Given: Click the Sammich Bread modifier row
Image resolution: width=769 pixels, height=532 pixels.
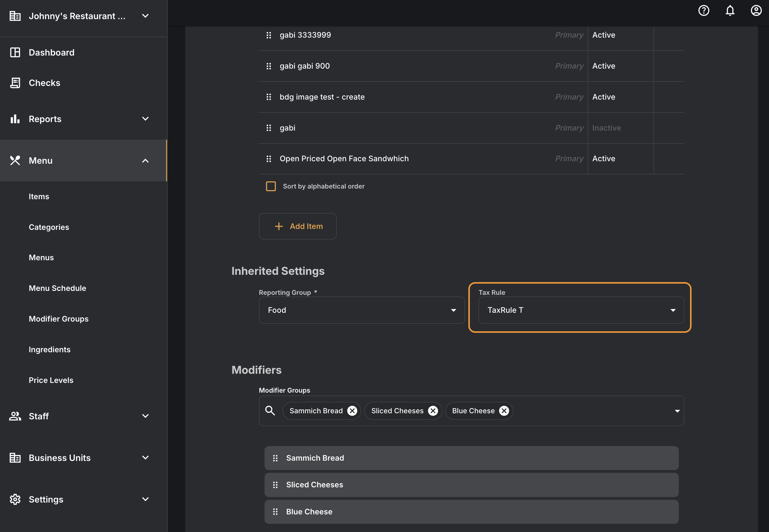Looking at the screenshot, I should point(471,458).
